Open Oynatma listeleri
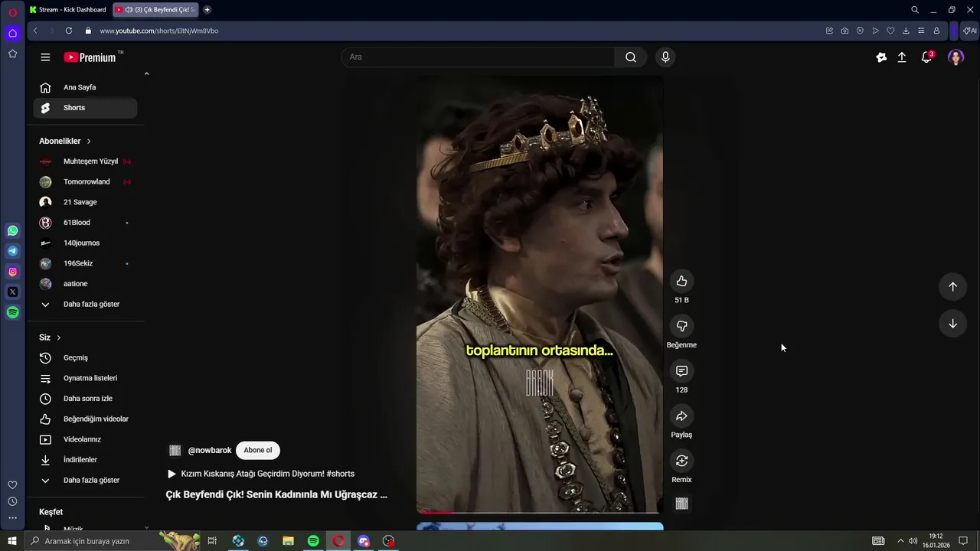The height and width of the screenshot is (551, 980). click(85, 378)
